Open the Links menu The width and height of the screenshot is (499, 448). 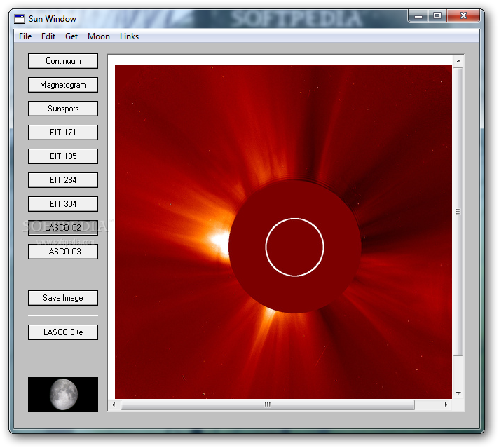(x=129, y=36)
